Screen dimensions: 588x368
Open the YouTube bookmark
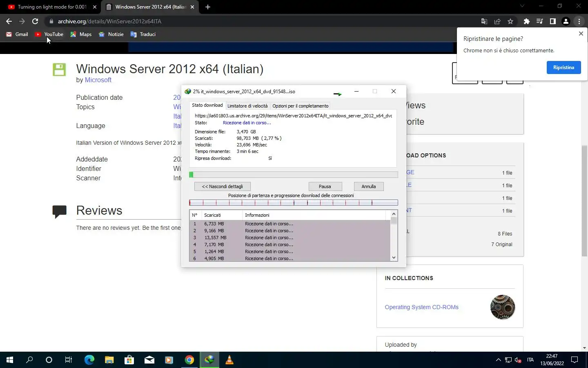point(49,34)
